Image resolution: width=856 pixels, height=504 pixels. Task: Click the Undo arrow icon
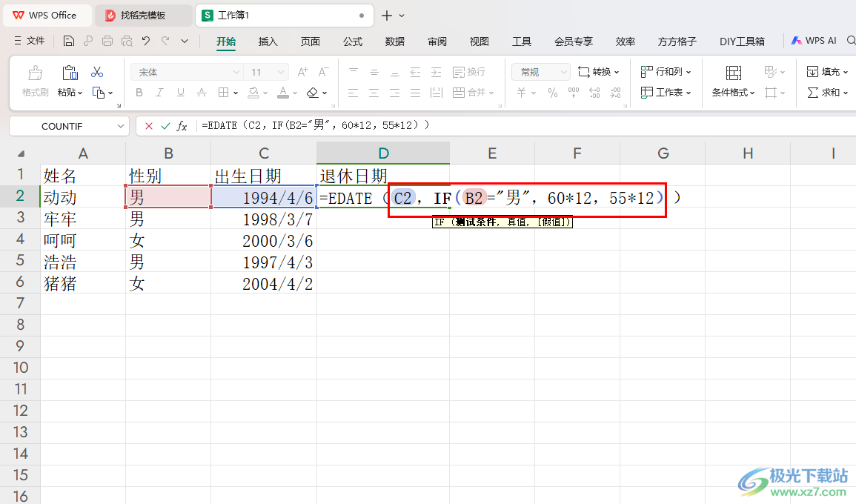(x=146, y=41)
